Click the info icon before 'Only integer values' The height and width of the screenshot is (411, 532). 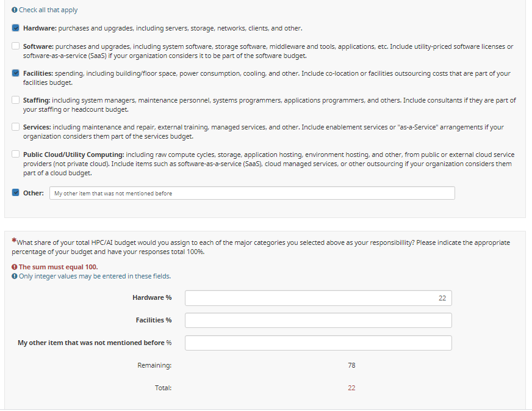click(x=15, y=277)
